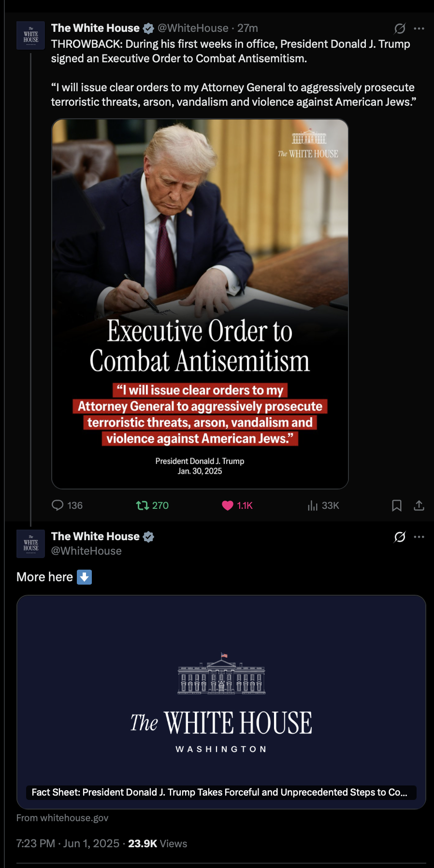Click the share upload icon
Image resolution: width=434 pixels, height=868 pixels.
pos(419,505)
